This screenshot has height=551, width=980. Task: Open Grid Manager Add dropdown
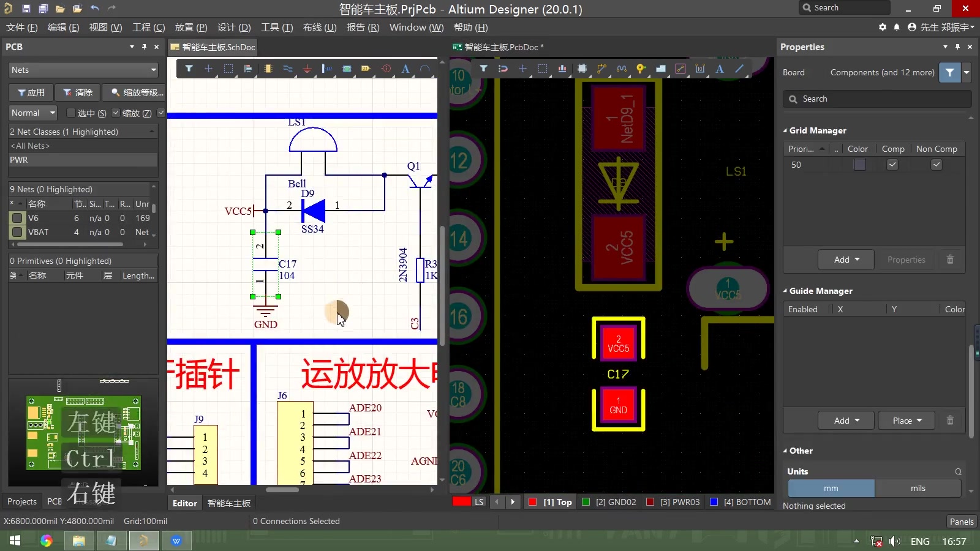click(846, 260)
